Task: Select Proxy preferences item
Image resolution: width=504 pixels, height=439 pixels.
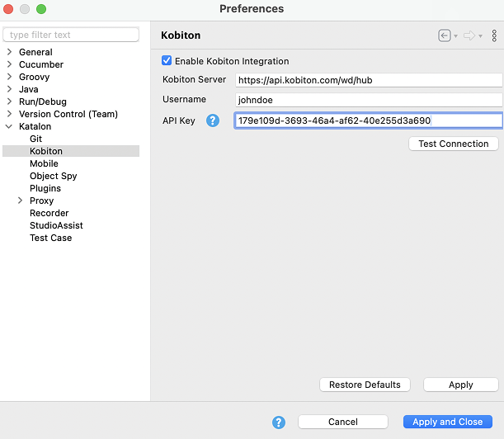Action: coord(41,201)
